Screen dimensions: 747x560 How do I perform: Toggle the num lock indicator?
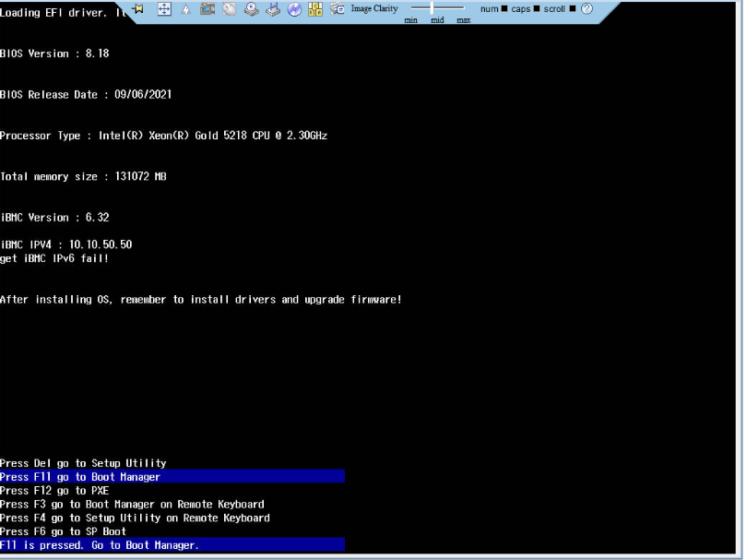(x=504, y=9)
